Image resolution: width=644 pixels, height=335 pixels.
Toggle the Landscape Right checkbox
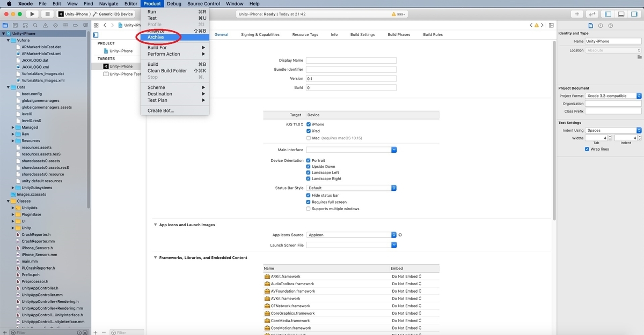pos(309,178)
